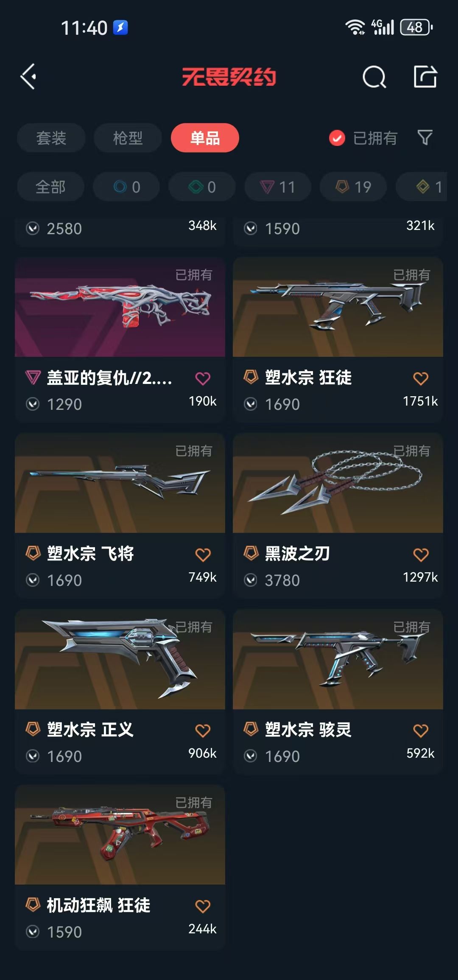
Task: Toggle heart on 塑水宗 骇灵
Action: click(x=421, y=730)
